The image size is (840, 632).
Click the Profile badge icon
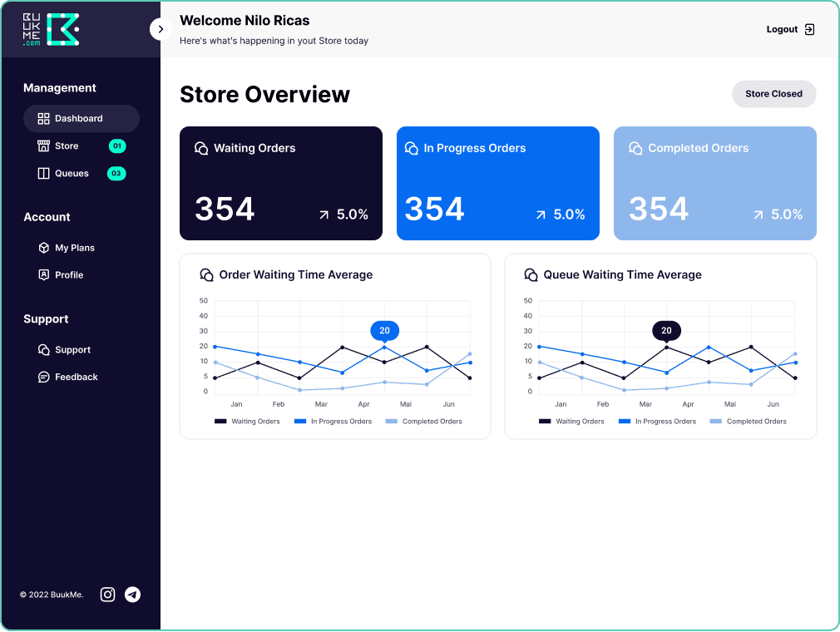pos(43,274)
